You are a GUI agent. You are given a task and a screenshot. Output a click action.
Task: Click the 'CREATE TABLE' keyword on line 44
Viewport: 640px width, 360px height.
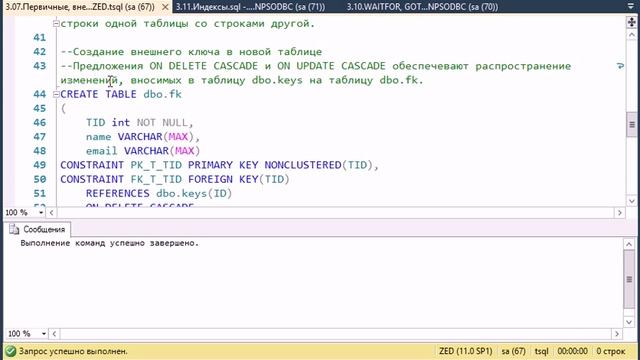coord(98,94)
